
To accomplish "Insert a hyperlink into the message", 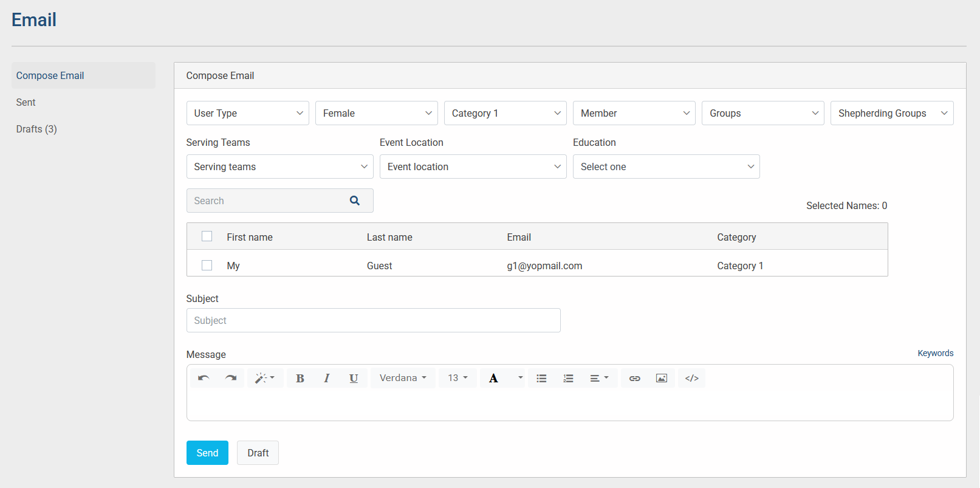I will coord(634,378).
